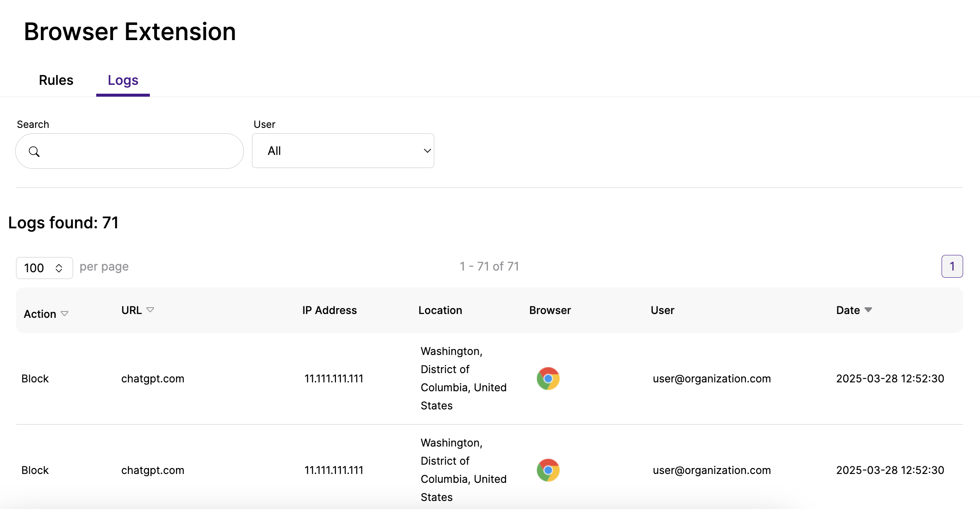The image size is (980, 509).
Task: Change the per page count selector
Action: click(x=44, y=268)
